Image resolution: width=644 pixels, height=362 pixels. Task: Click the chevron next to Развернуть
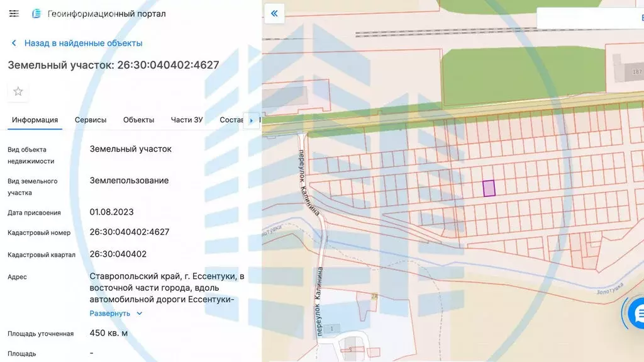click(x=139, y=314)
